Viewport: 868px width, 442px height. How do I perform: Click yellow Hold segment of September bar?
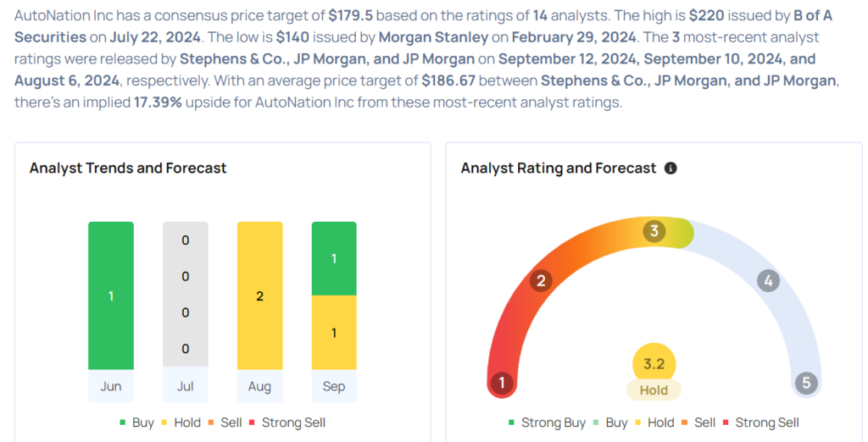pos(334,333)
